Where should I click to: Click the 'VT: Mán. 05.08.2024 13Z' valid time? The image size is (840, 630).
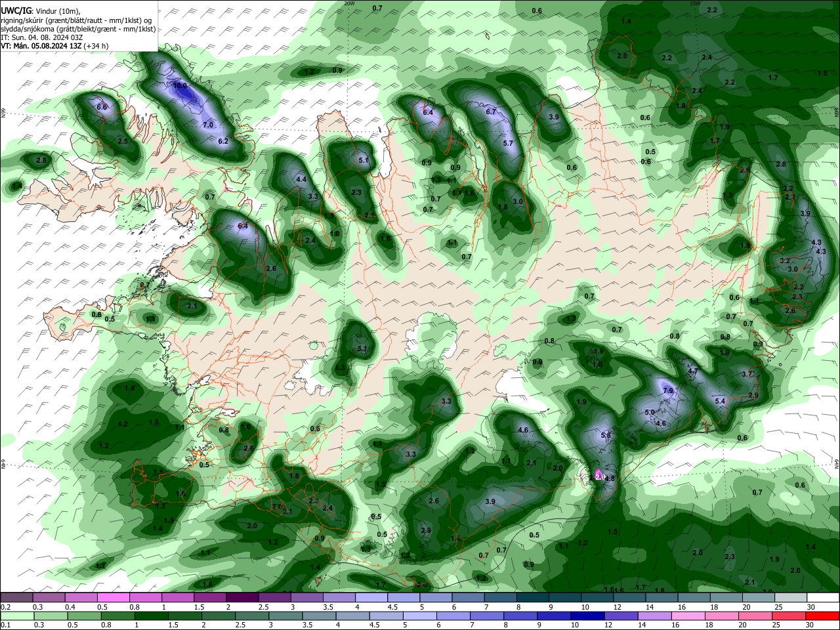tap(41, 46)
